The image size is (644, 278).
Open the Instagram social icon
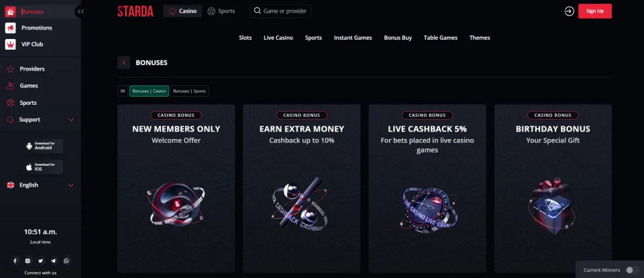click(28, 261)
